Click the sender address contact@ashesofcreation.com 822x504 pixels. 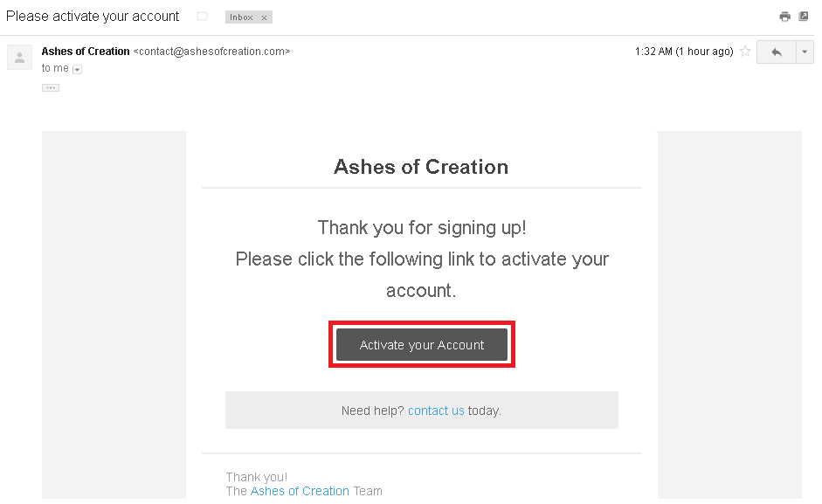click(x=211, y=52)
